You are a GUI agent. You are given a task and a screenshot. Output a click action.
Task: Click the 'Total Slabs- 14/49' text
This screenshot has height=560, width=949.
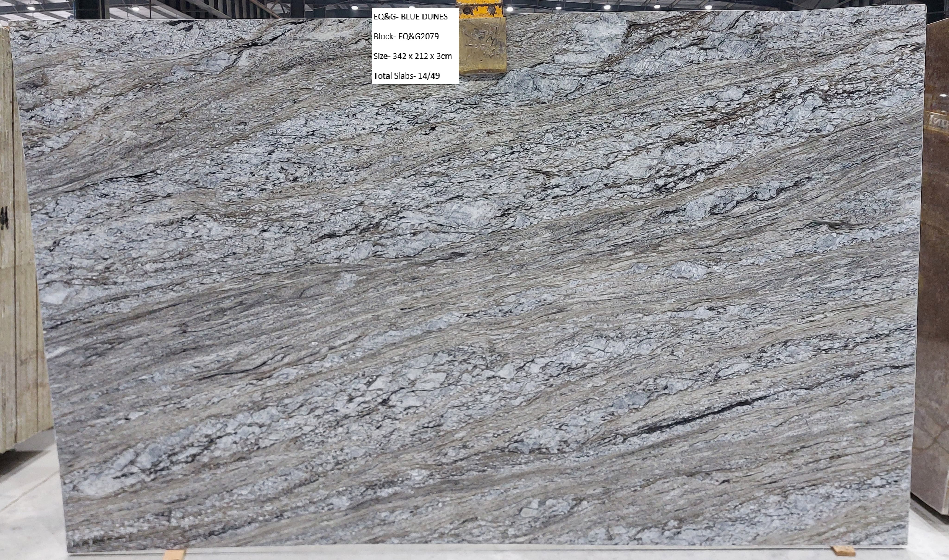(x=407, y=76)
